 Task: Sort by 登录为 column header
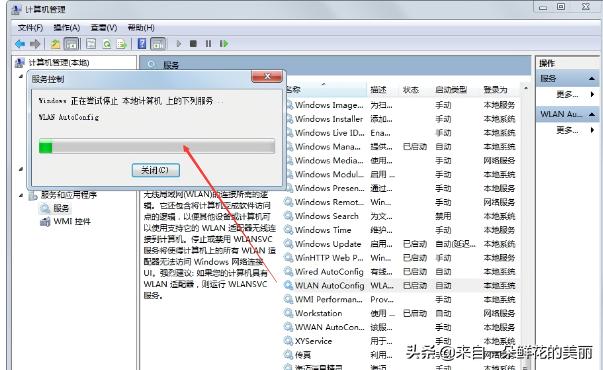coord(495,90)
